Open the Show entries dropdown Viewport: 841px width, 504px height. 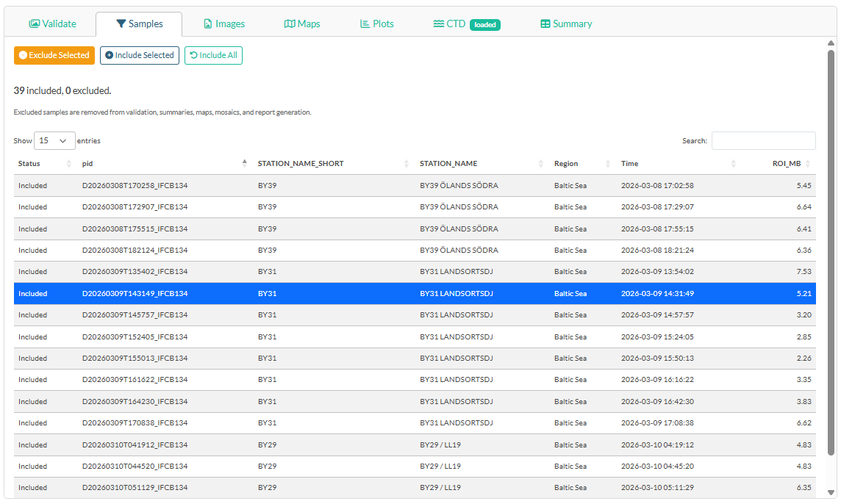54,140
